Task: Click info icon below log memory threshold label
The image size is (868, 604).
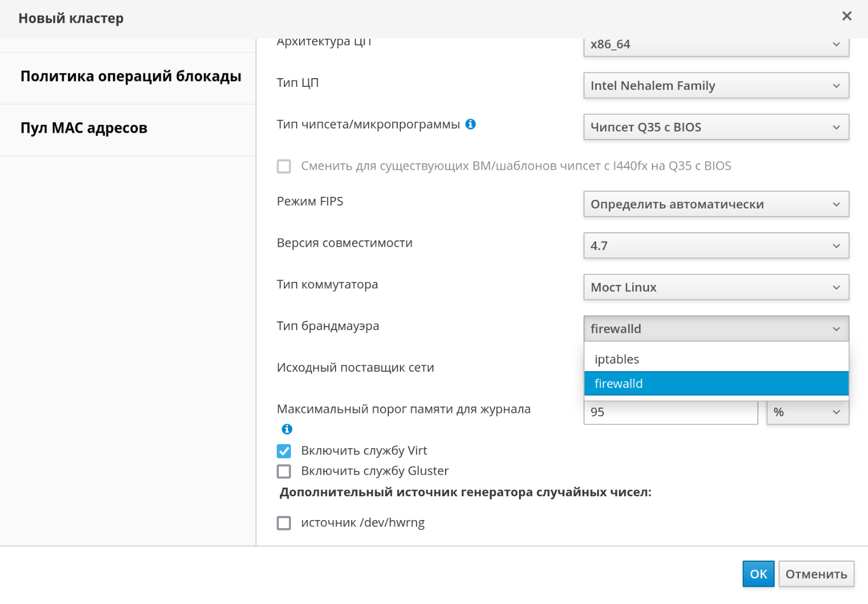Action: (x=287, y=429)
